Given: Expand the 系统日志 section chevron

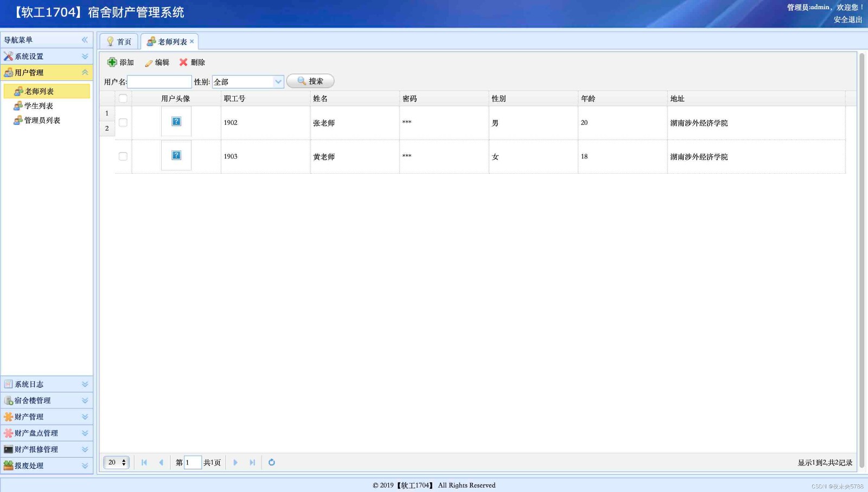Looking at the screenshot, I should click(85, 384).
